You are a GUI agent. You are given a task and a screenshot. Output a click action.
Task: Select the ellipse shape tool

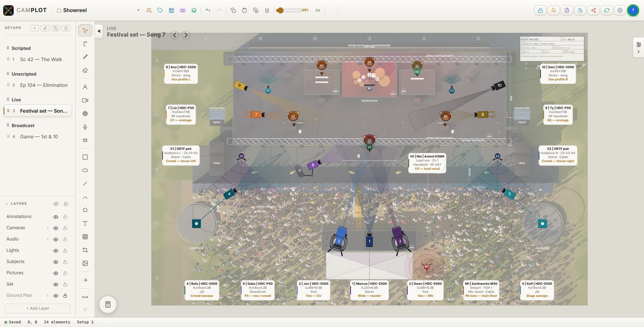click(x=85, y=171)
